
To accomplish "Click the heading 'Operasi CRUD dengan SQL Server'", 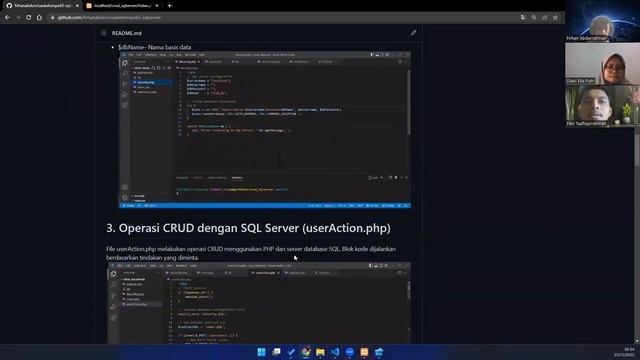I will tap(248, 228).
